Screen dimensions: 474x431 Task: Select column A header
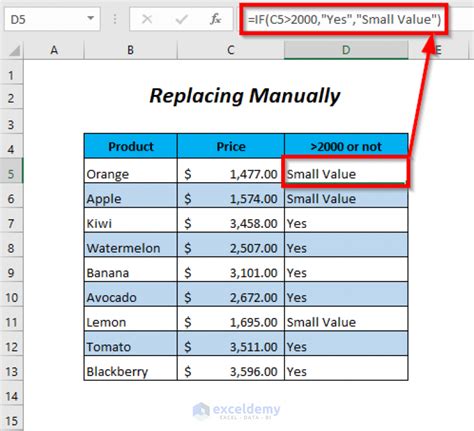(54, 50)
